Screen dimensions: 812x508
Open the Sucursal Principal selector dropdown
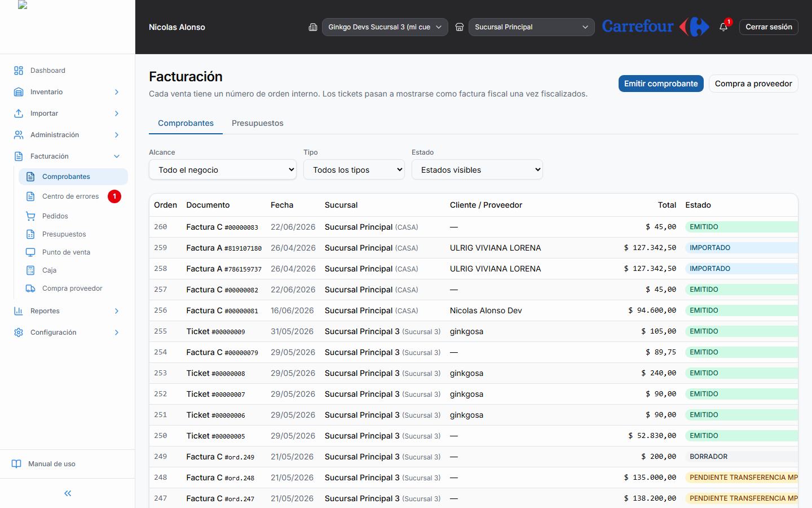[532, 27]
